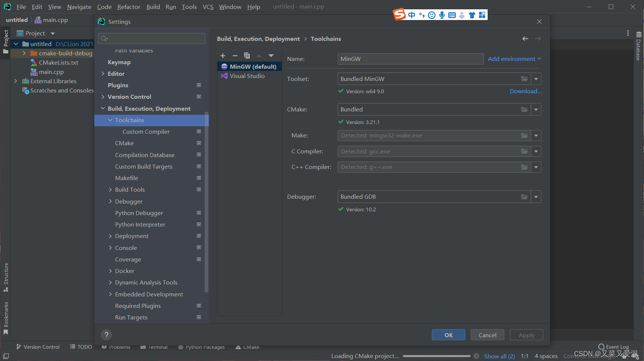Open C++ Compiler dropdown list
This screenshot has width=644, height=361.
click(x=536, y=167)
